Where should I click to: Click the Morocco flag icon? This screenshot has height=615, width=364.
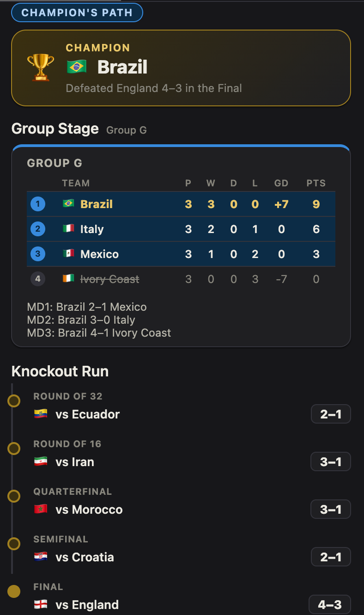coord(41,509)
